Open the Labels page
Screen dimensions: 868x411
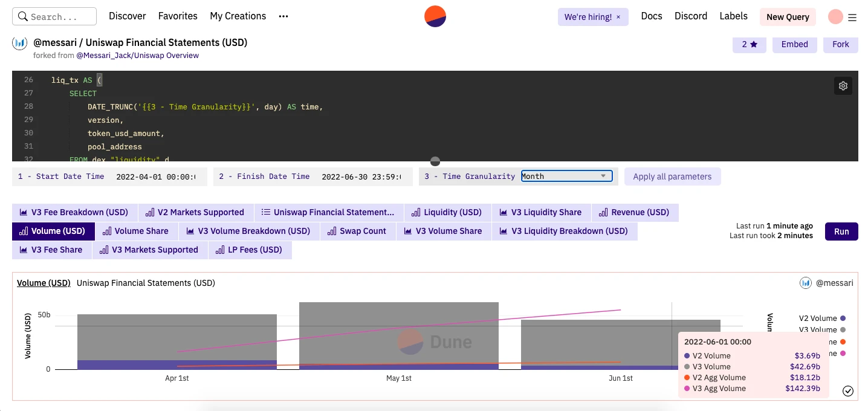(733, 16)
